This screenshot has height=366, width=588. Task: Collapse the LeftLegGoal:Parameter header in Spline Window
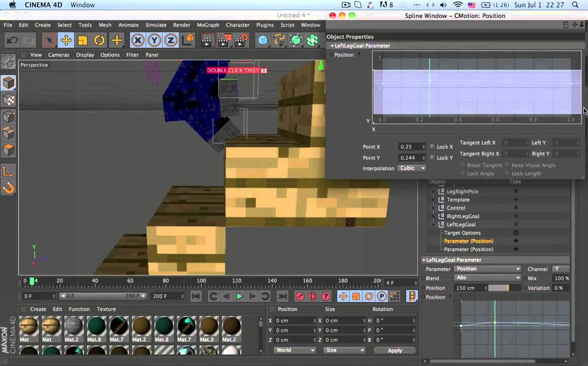coord(332,46)
